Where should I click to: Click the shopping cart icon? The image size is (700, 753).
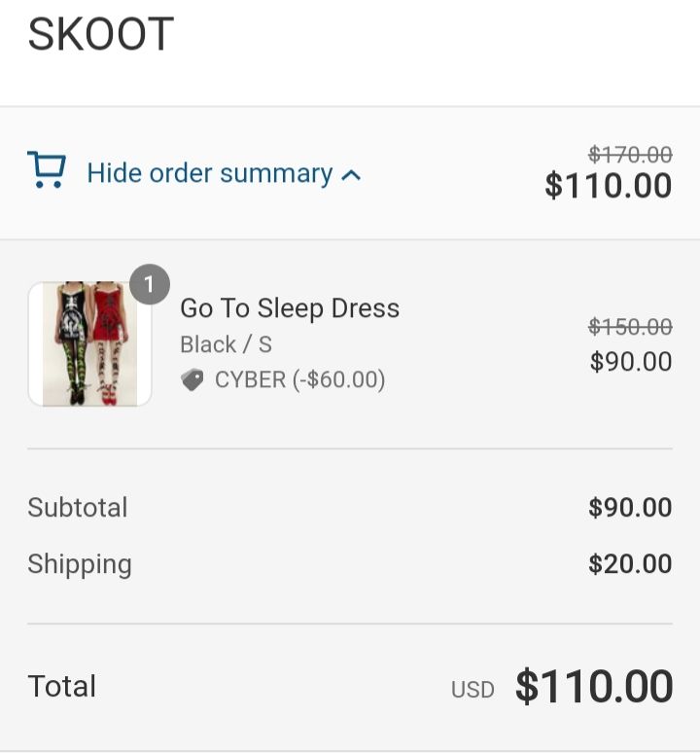46,169
